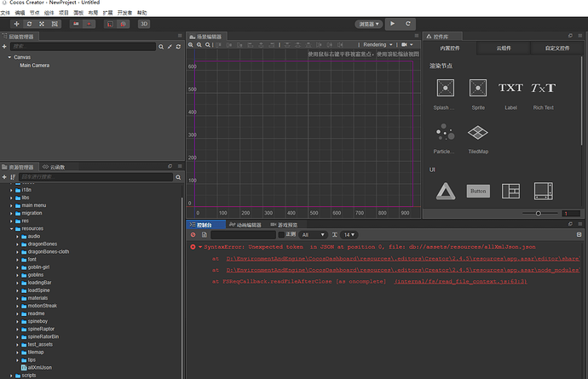
Task: Collapse the SyntaxError message details
Action: point(200,247)
